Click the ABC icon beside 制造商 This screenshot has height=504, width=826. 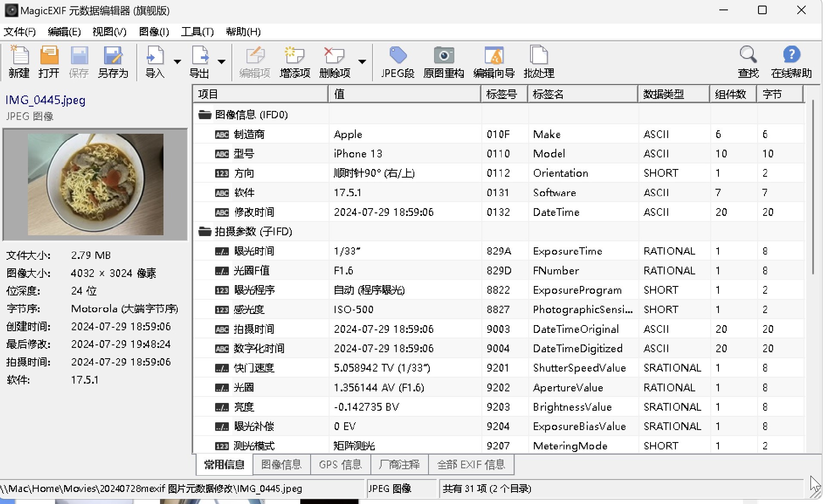(x=222, y=135)
